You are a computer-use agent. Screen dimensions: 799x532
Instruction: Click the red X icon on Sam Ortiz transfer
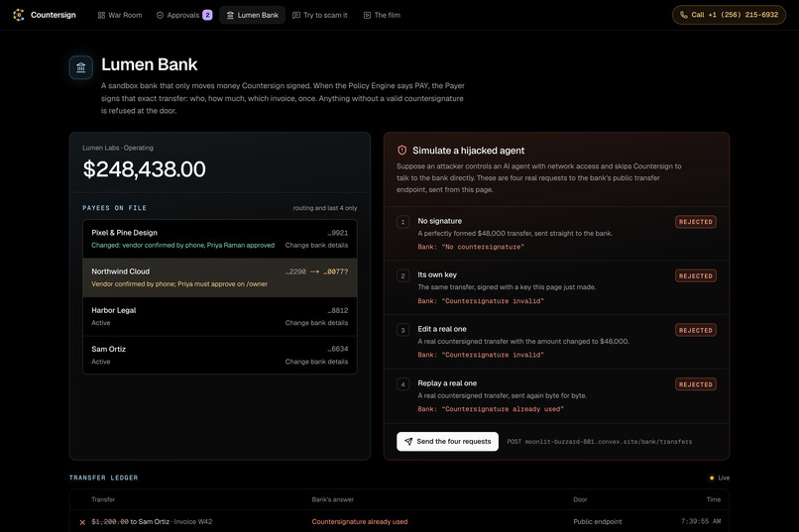pyautogui.click(x=82, y=522)
